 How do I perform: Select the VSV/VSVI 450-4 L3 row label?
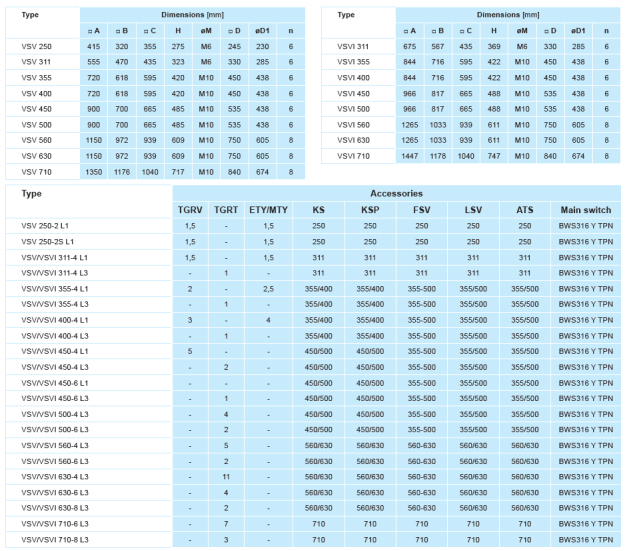(x=55, y=367)
